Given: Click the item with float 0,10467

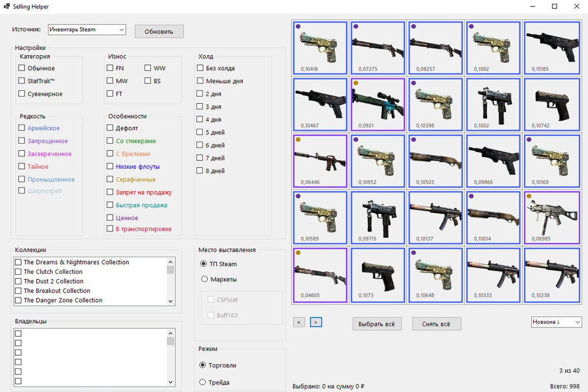Looking at the screenshot, I should pos(320,104).
